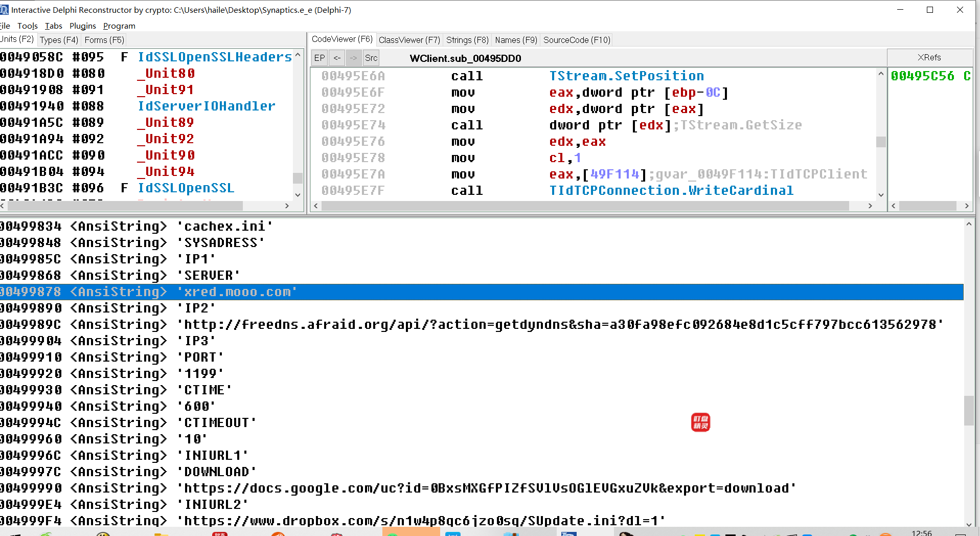Switch to Forms (F5) tab
980x536 pixels.
[x=104, y=40]
